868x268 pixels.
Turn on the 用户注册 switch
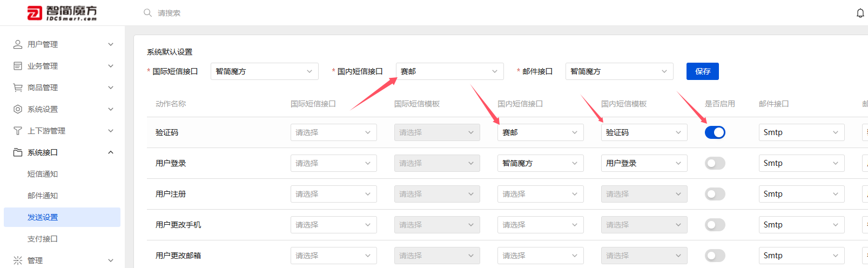click(x=715, y=194)
